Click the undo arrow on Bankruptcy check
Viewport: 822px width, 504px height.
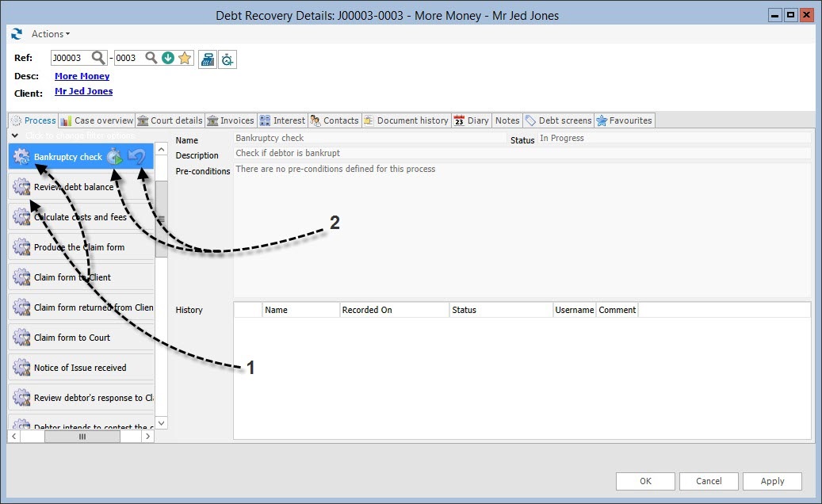coord(138,156)
